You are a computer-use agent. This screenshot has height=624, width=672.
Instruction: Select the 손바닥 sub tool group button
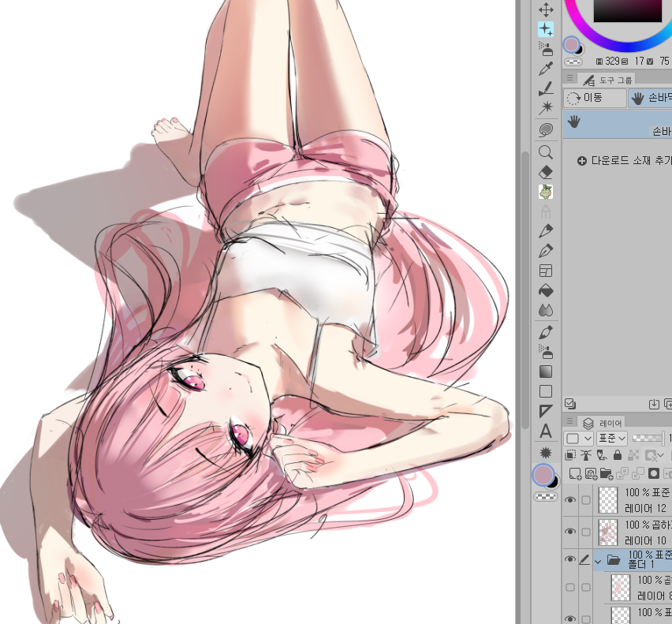pyautogui.click(x=650, y=98)
